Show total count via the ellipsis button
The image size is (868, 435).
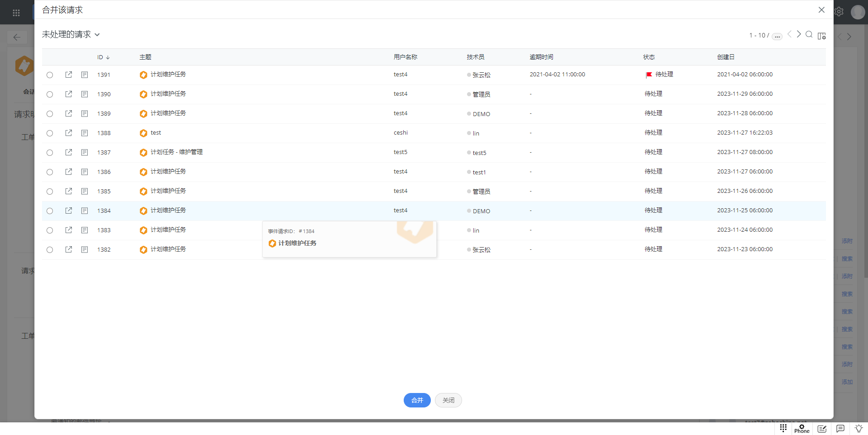click(x=777, y=36)
